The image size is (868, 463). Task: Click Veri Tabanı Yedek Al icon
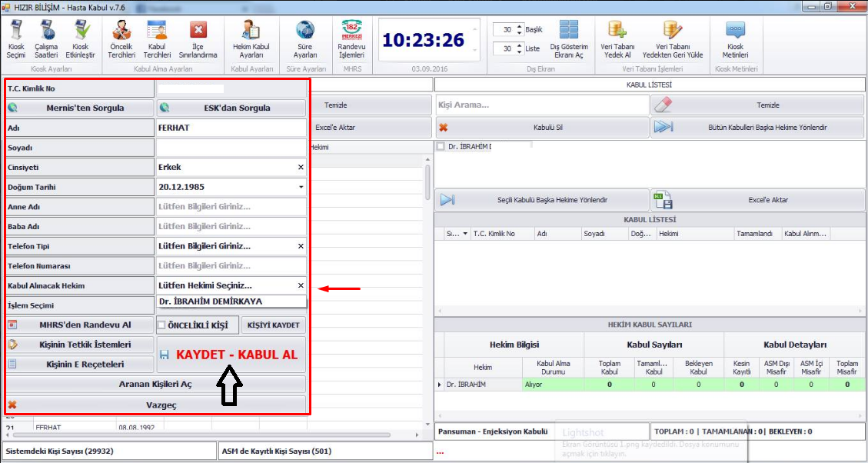[617, 38]
